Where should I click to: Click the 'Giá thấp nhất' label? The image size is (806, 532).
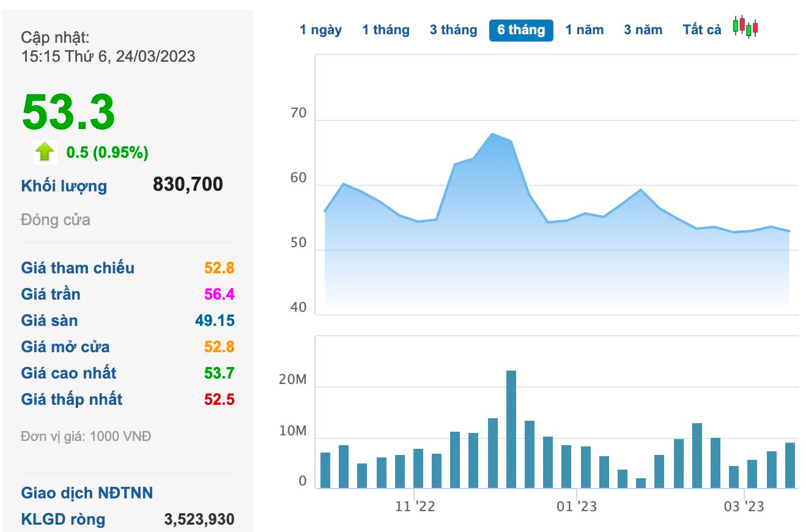click(x=72, y=399)
